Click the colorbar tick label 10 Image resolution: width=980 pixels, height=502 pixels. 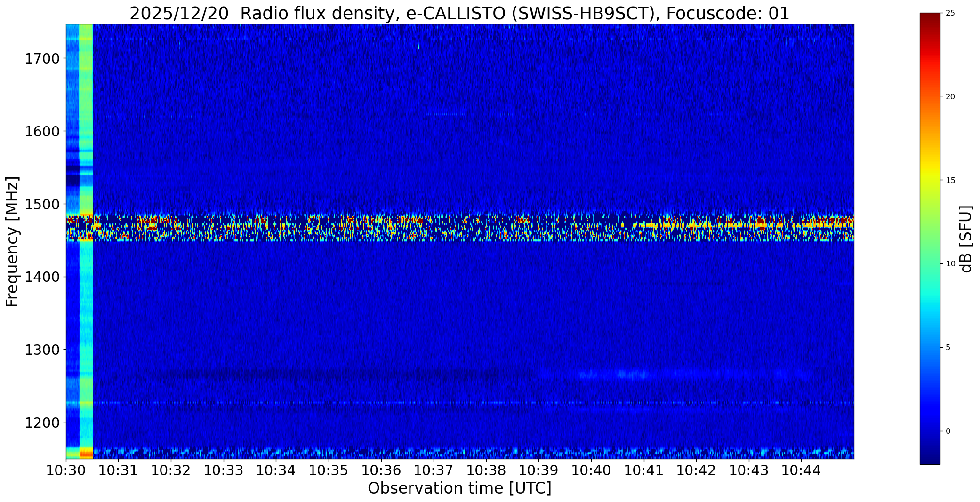point(950,264)
